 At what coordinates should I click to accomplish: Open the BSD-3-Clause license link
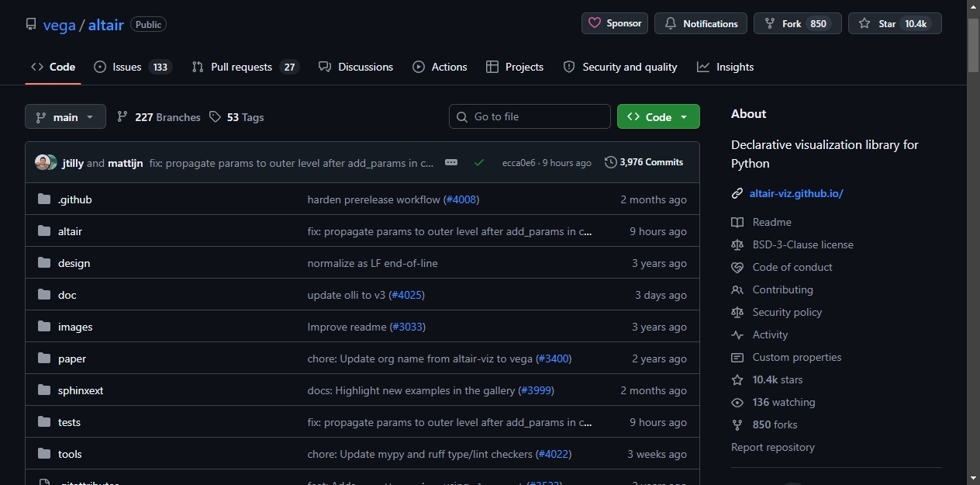click(x=802, y=244)
